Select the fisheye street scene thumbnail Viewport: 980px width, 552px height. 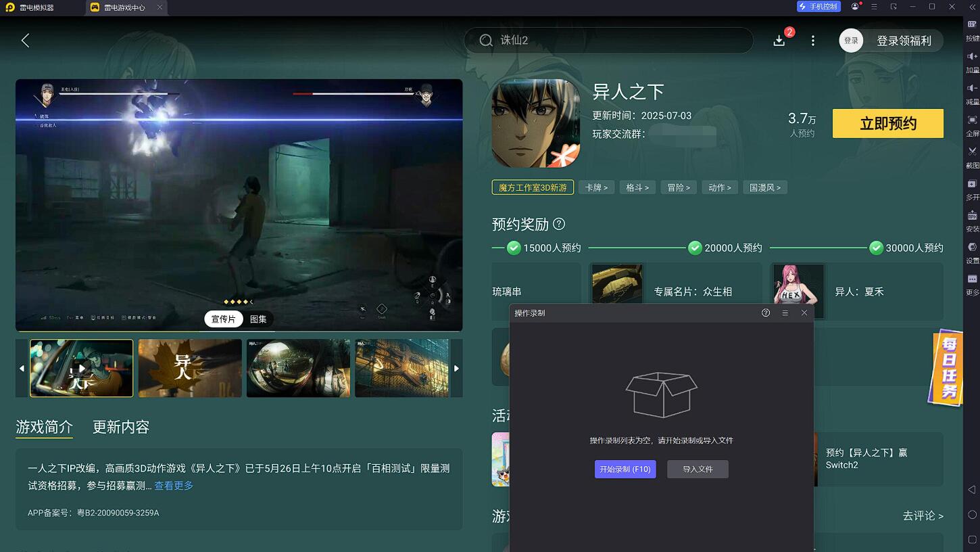tap(298, 368)
